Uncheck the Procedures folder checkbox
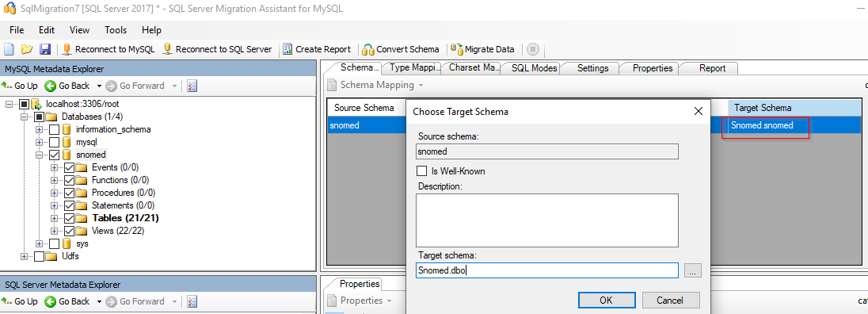The width and height of the screenshot is (868, 314). pos(69,193)
